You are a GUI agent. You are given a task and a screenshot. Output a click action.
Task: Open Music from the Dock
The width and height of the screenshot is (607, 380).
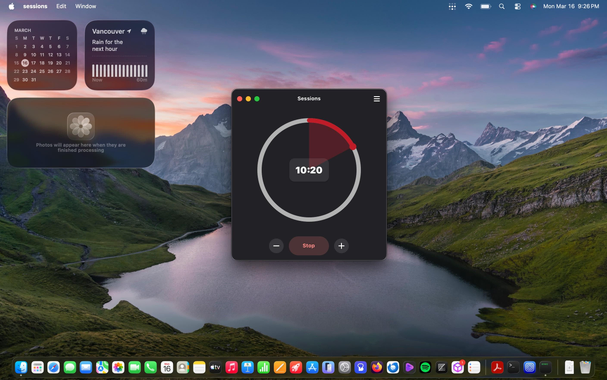pyautogui.click(x=231, y=367)
